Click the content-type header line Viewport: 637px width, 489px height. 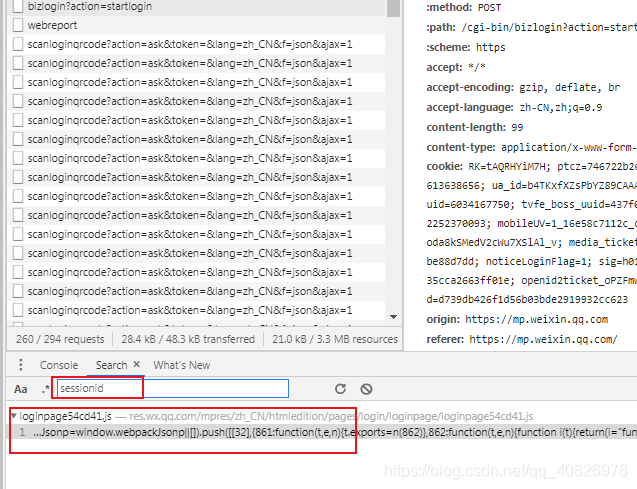coord(531,147)
